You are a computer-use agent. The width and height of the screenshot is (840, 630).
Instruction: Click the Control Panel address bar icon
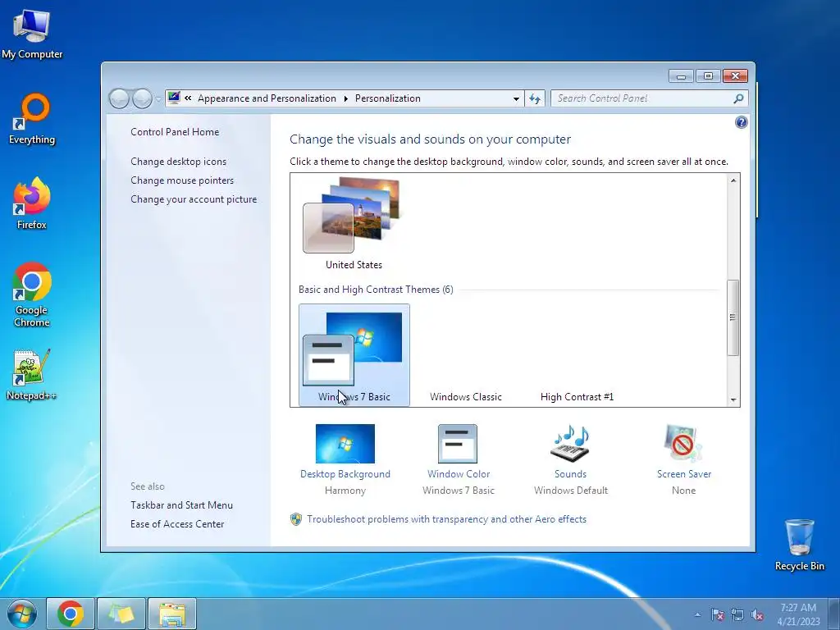tap(174, 98)
